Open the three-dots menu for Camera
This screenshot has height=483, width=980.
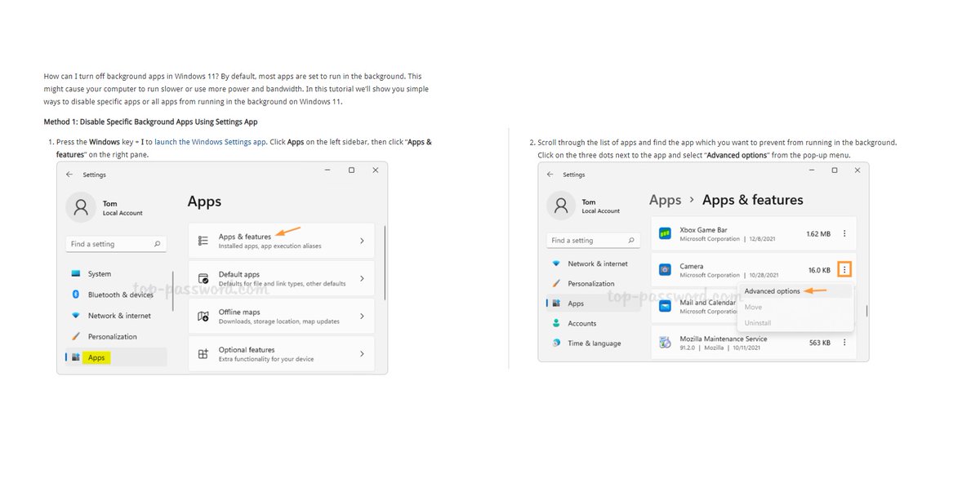tap(844, 269)
